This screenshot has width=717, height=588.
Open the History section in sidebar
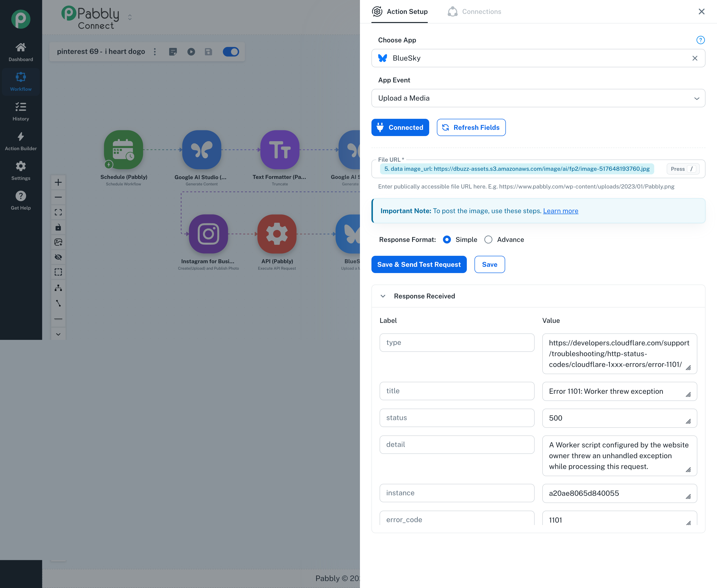click(21, 111)
